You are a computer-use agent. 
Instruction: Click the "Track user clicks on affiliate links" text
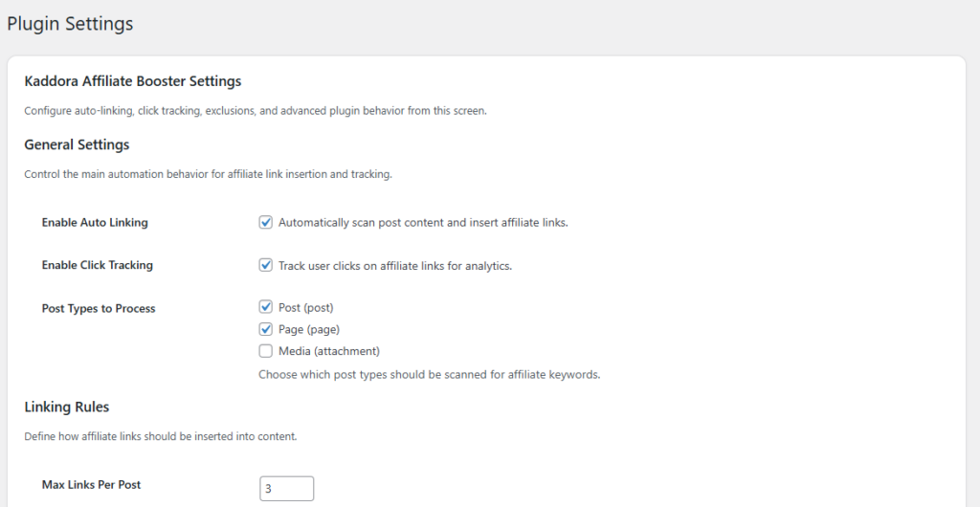tap(395, 266)
